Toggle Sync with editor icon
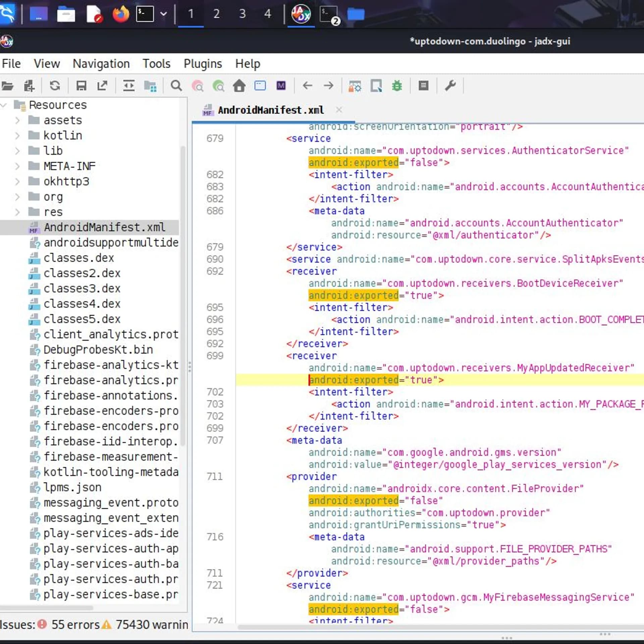The width and height of the screenshot is (644, 644). click(x=129, y=86)
